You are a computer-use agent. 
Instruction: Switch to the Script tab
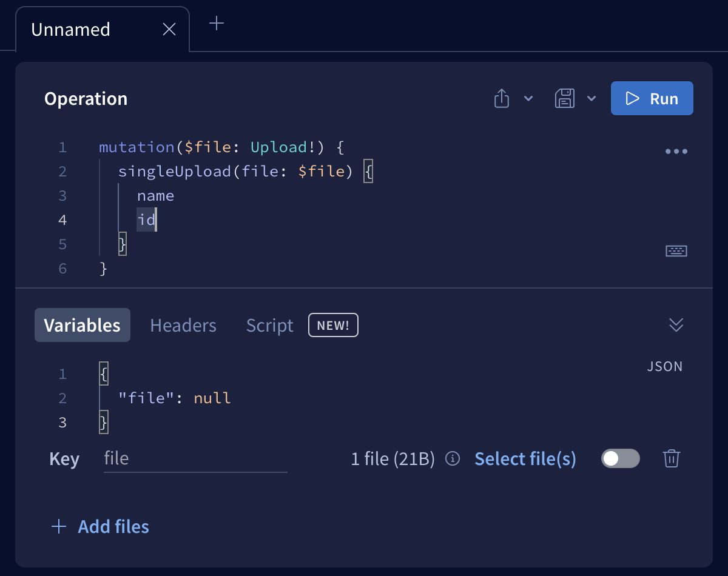[269, 326]
